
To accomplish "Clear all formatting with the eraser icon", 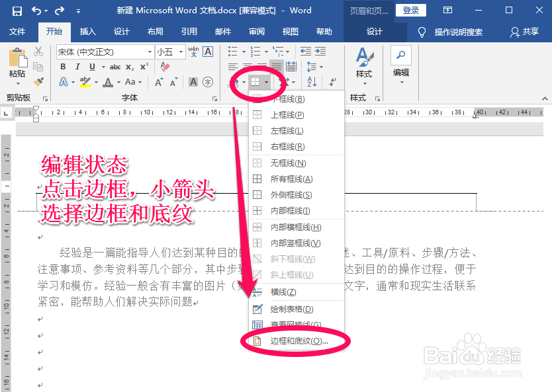I will click(x=165, y=67).
